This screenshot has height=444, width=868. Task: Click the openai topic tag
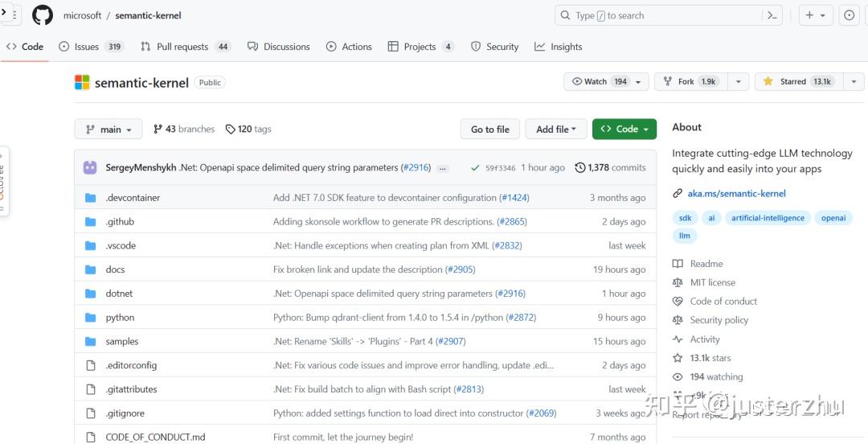833,218
